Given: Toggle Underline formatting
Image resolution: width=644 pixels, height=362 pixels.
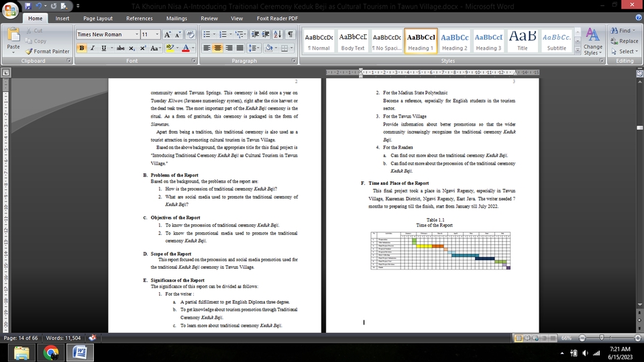Looking at the screenshot, I should [103, 48].
